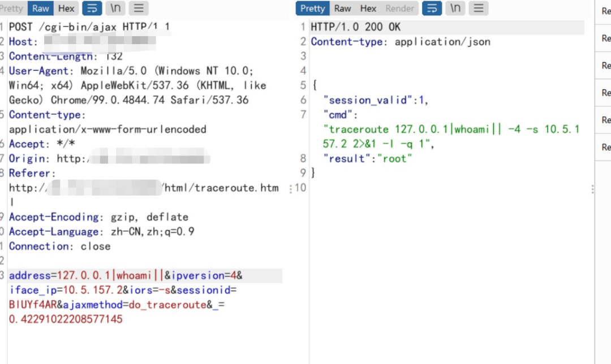
Task: Toggle response word wrap icon
Action: (x=432, y=8)
